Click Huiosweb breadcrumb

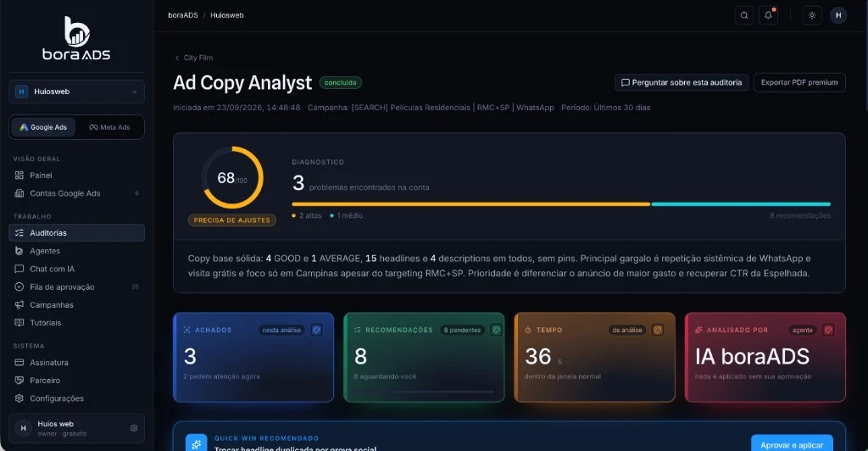tap(227, 15)
